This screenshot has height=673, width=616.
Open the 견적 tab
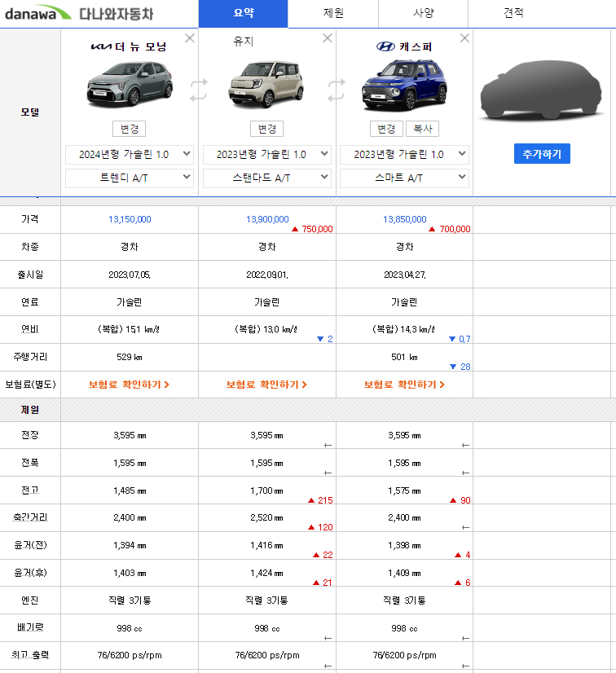coord(513,13)
